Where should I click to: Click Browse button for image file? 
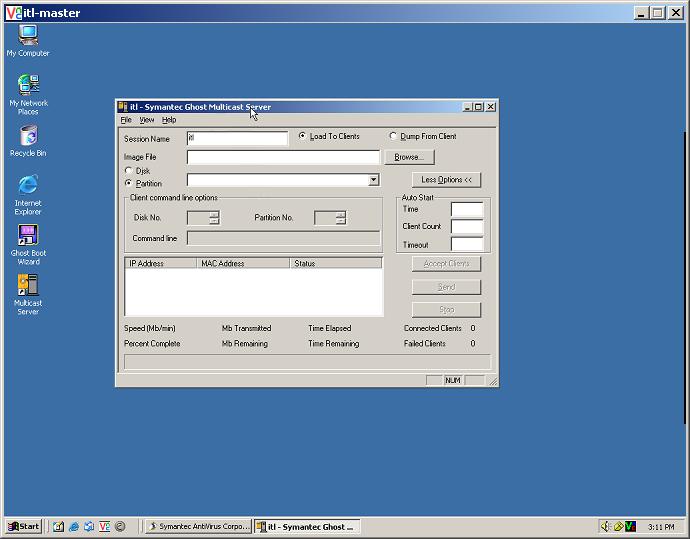point(409,157)
